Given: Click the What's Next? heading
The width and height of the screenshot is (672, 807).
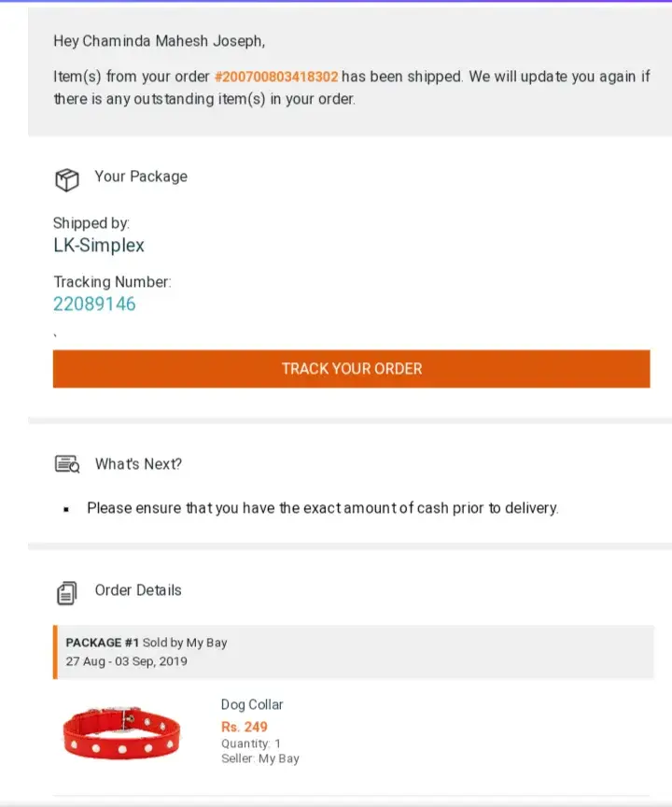Looking at the screenshot, I should click(138, 464).
